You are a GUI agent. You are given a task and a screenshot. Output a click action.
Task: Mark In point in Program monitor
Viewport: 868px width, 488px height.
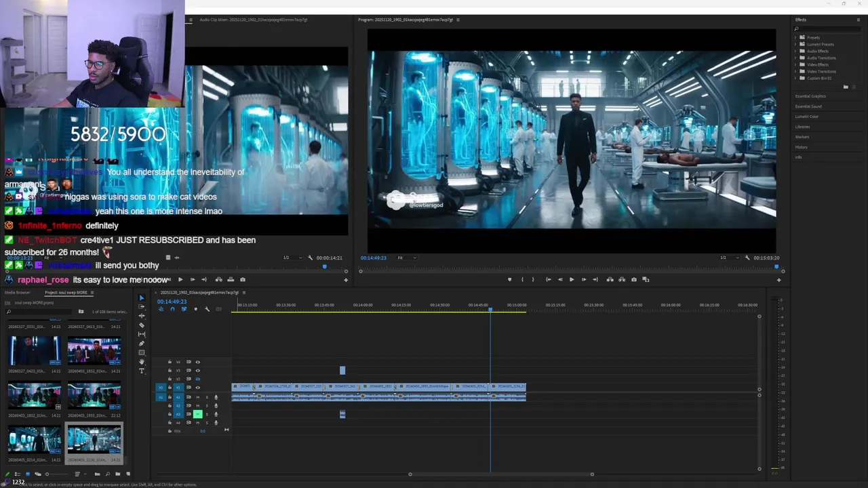(521, 279)
